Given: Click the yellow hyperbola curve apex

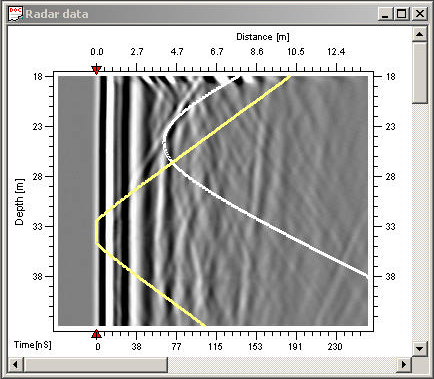Looking at the screenshot, I should 96,231.
